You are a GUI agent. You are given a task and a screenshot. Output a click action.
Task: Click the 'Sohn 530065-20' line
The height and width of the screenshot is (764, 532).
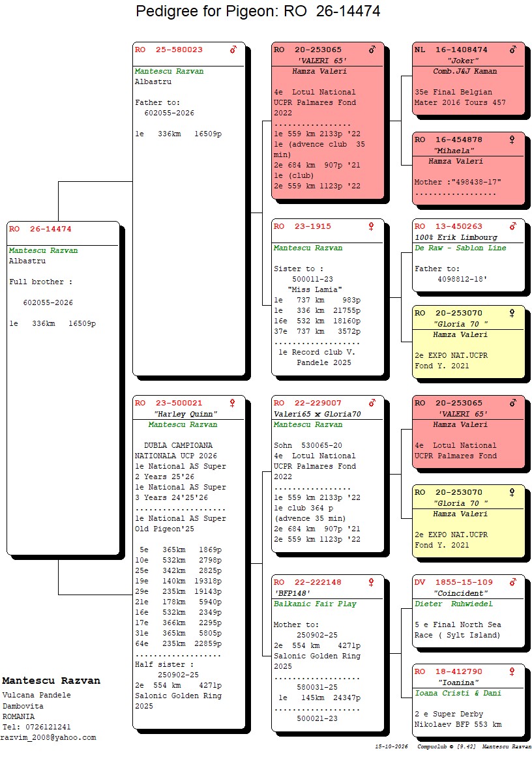308,445
